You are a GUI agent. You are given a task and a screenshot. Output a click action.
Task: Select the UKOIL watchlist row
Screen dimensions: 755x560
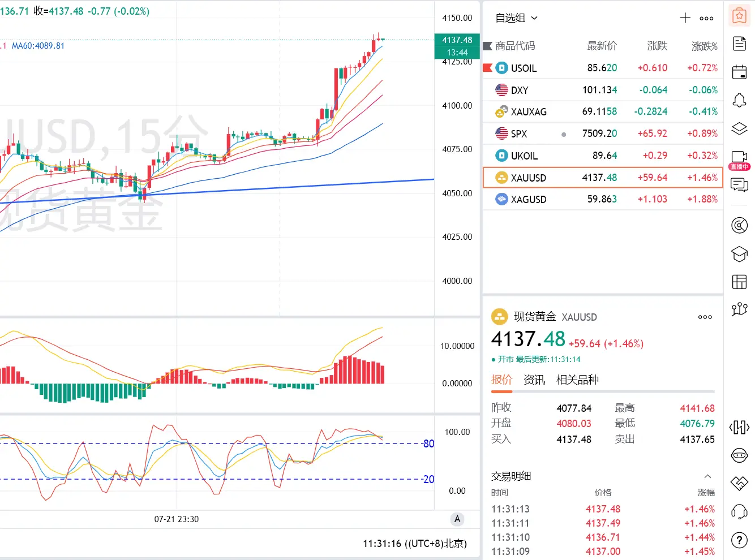click(603, 156)
